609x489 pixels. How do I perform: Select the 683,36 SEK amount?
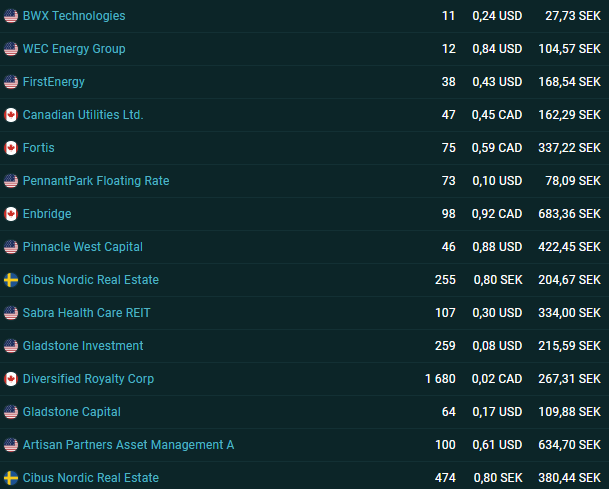point(569,214)
